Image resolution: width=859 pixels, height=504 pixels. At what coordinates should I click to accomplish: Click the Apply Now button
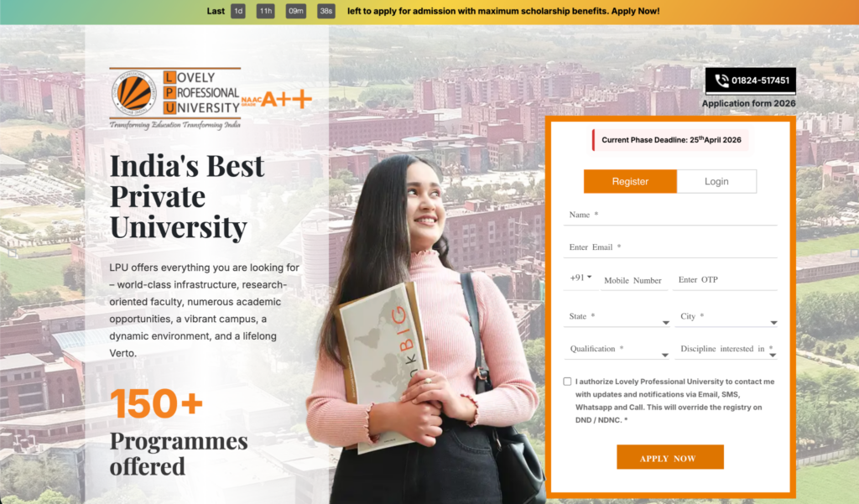pos(670,457)
